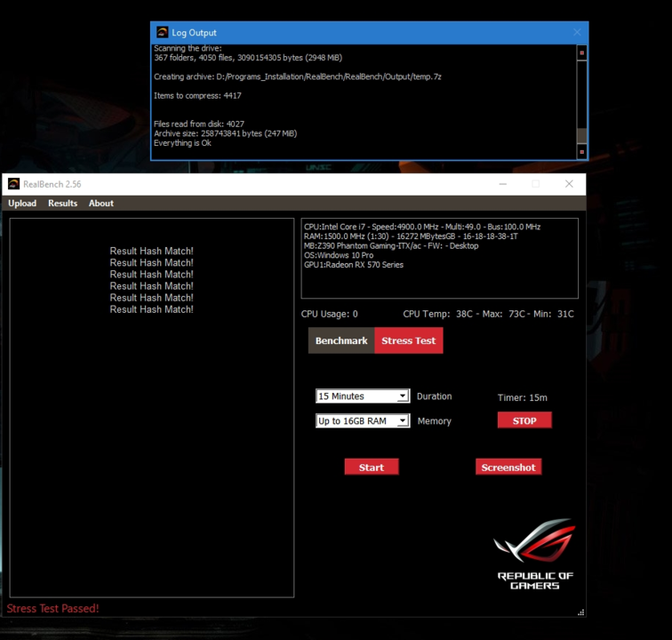
Task: Click the 'MB:Z390 Phantom Gaming-ITX/ac' line
Action: tap(391, 245)
